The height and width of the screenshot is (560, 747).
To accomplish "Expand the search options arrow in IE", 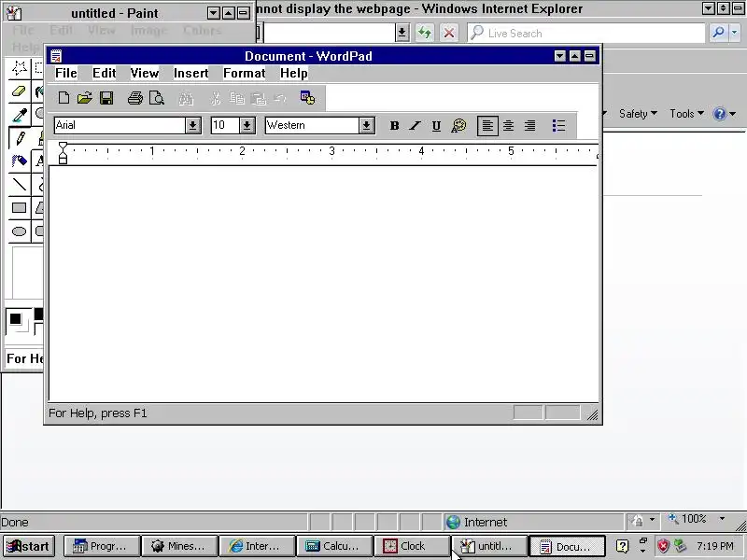I will click(x=734, y=33).
